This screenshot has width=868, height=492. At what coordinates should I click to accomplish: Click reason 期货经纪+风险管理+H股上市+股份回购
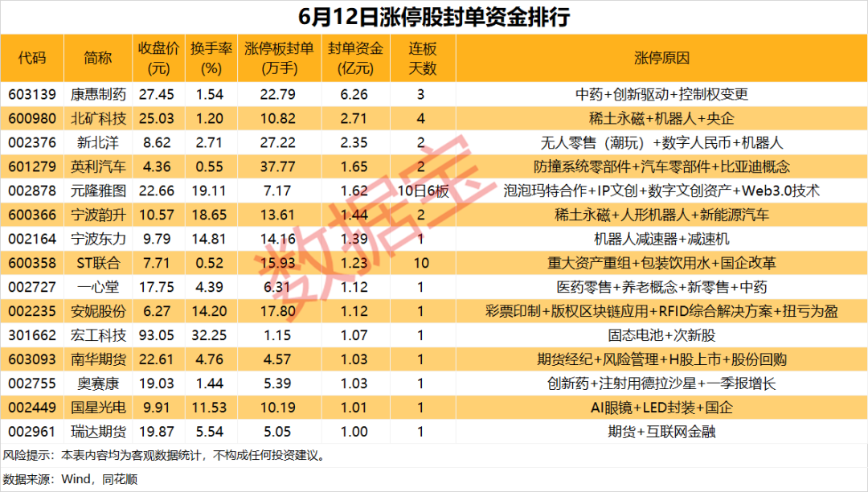click(661, 359)
